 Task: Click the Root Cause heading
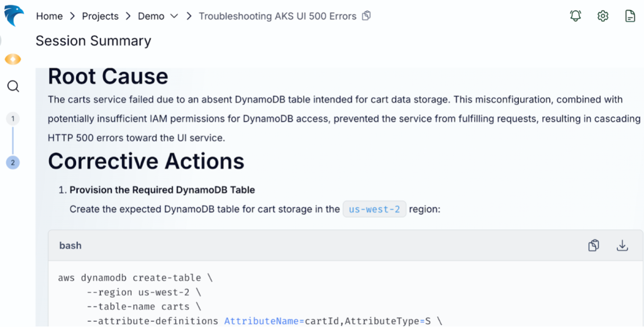click(x=108, y=77)
